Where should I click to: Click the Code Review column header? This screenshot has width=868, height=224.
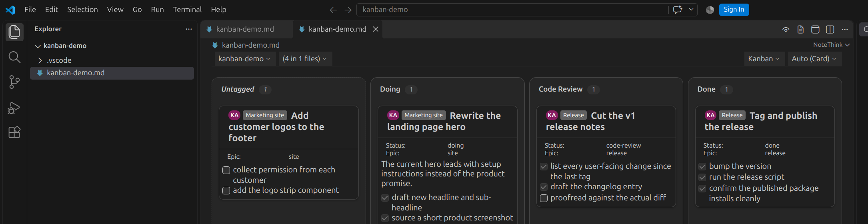coord(560,89)
